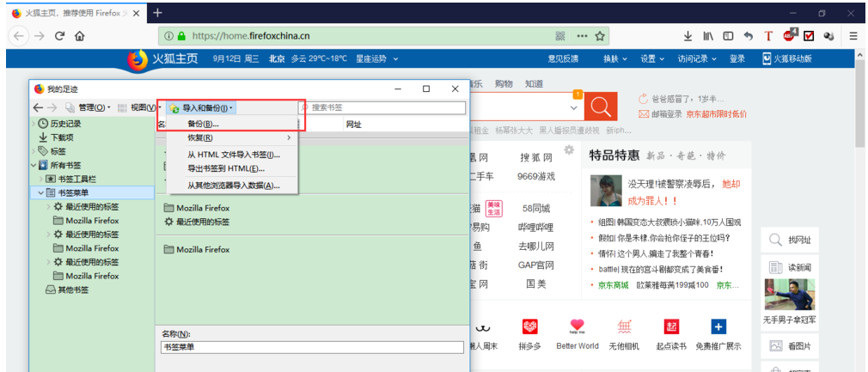Click into the 搜索书签 search field
Viewport: 868px width, 372px height.
click(x=382, y=107)
